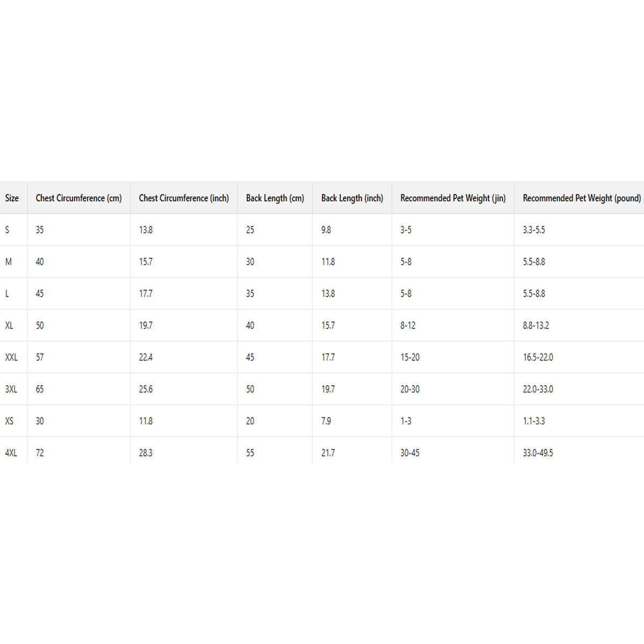This screenshot has height=644, width=644.
Task: Click the 33.0-49.5 pound weight cell
Action: tap(538, 453)
